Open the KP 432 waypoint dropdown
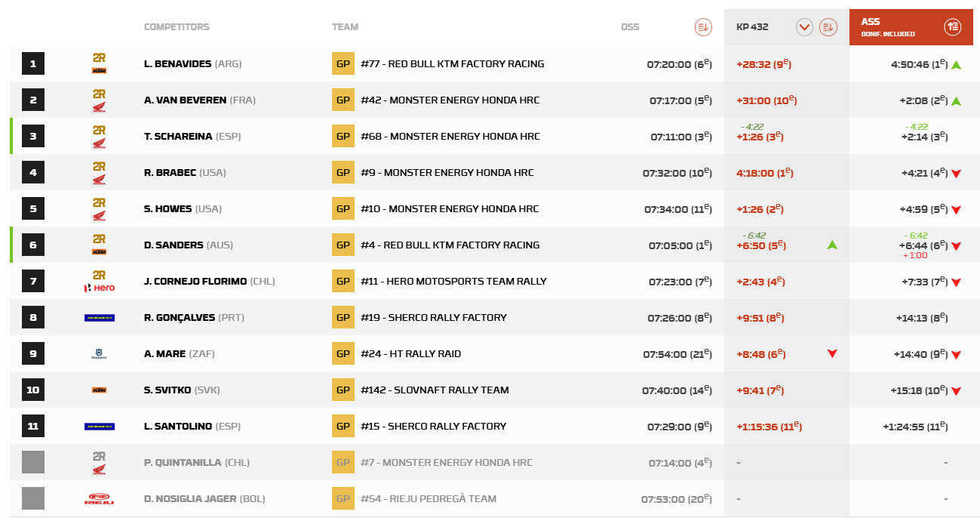The image size is (980, 524). click(804, 27)
